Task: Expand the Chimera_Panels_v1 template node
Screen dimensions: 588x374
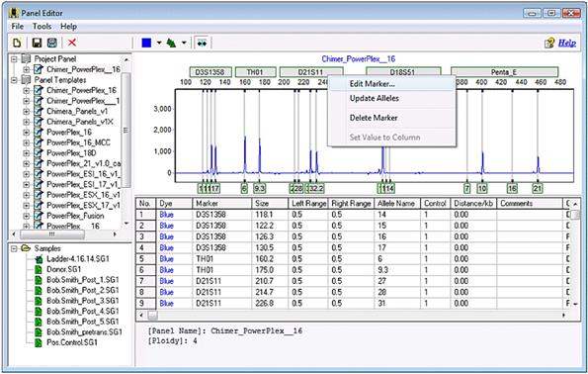Action: click(27, 112)
